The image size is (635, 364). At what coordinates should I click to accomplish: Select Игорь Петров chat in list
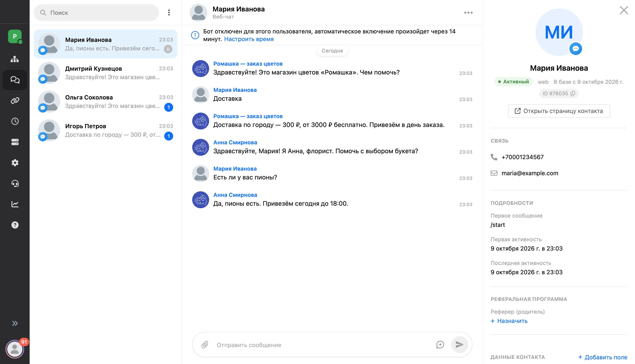105,130
